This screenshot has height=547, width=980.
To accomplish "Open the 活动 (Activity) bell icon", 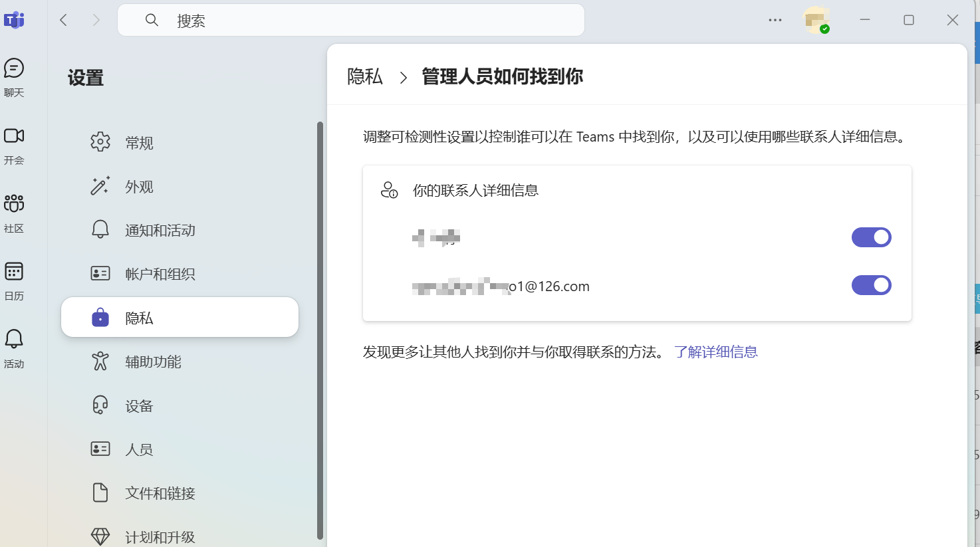I will [14, 339].
